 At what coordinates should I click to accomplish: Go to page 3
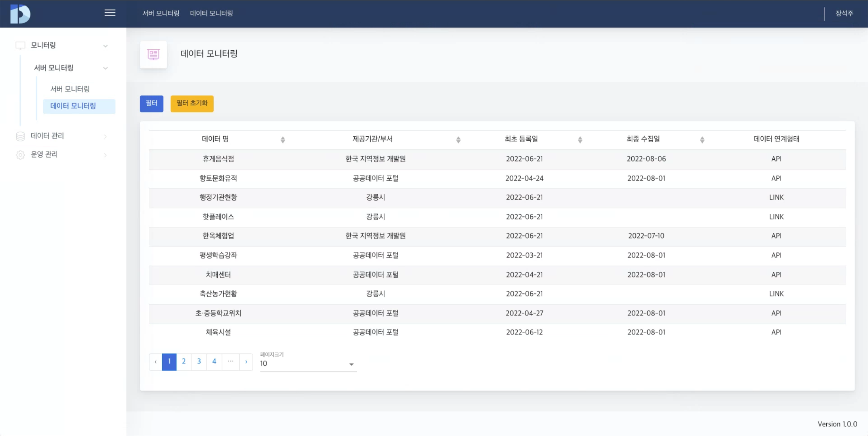pyautogui.click(x=199, y=362)
